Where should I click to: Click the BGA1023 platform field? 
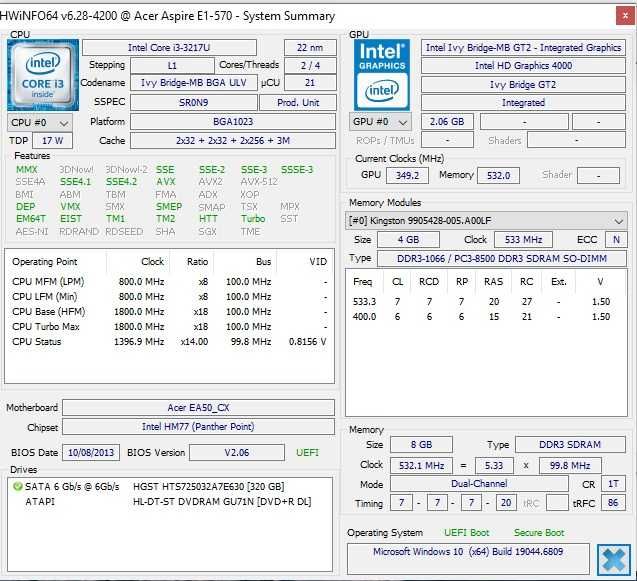tap(233, 121)
